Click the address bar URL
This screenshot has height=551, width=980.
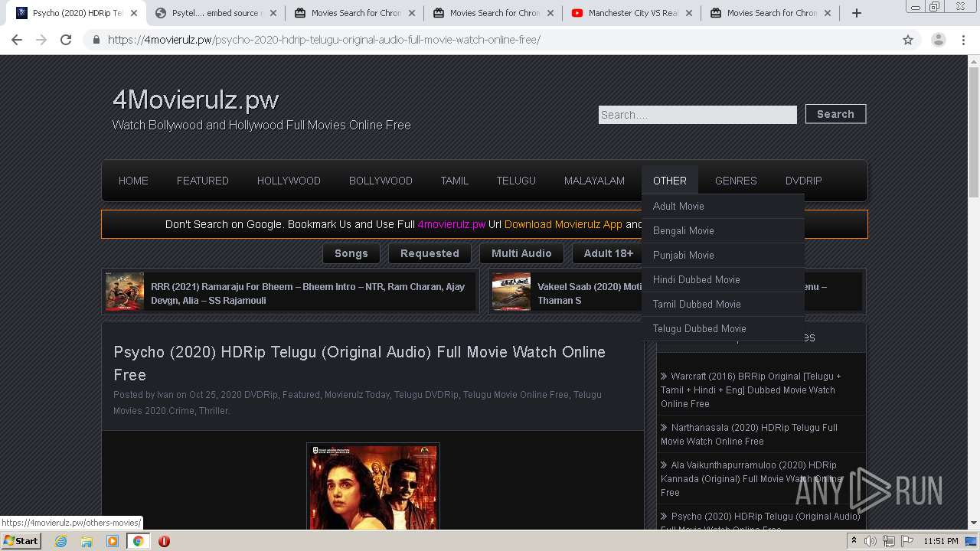pyautogui.click(x=324, y=40)
